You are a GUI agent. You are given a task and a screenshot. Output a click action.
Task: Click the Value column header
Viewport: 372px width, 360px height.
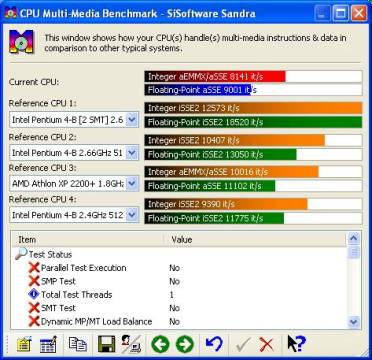click(255, 240)
